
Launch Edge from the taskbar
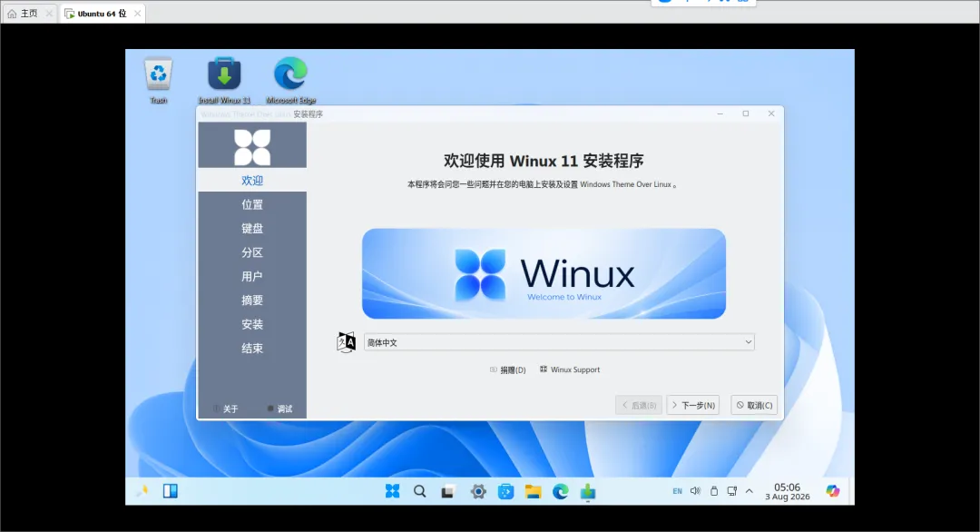(561, 492)
